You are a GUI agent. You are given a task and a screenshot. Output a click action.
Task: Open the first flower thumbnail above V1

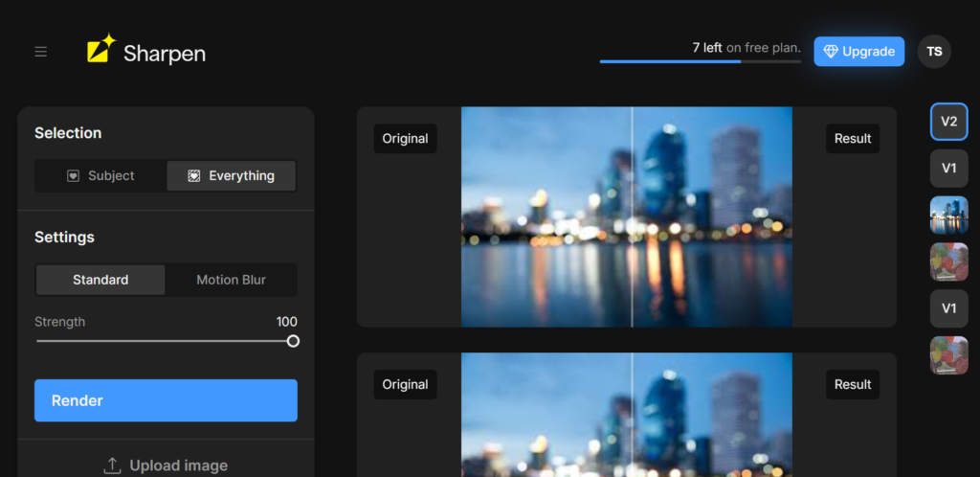tap(948, 261)
